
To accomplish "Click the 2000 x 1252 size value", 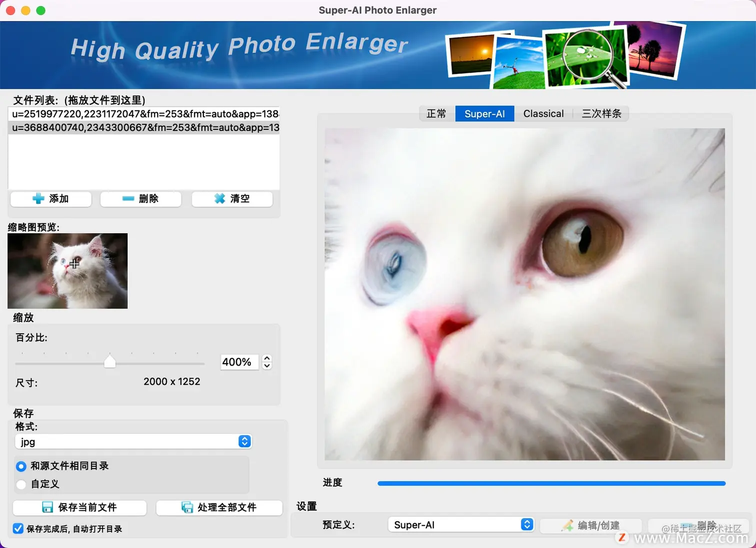I will 172,382.
